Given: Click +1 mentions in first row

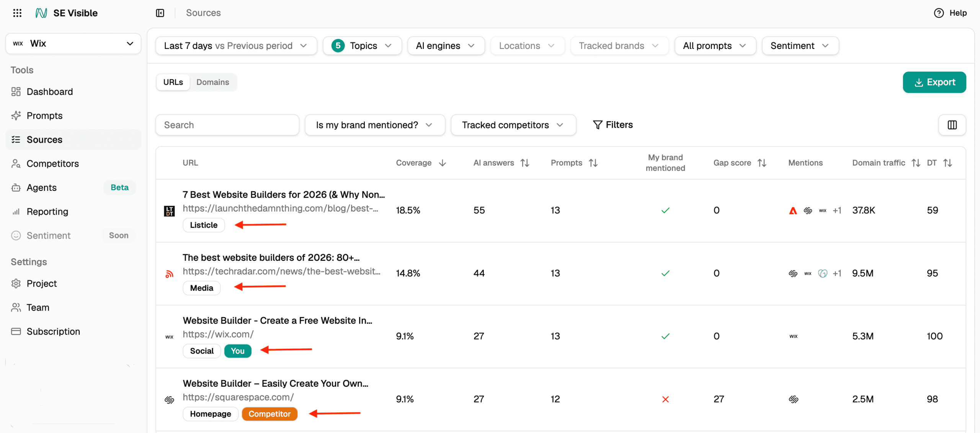Looking at the screenshot, I should click(x=837, y=210).
